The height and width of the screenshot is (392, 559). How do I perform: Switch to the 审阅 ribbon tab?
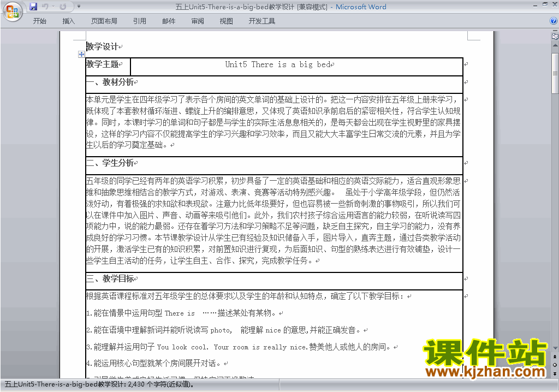(x=198, y=21)
